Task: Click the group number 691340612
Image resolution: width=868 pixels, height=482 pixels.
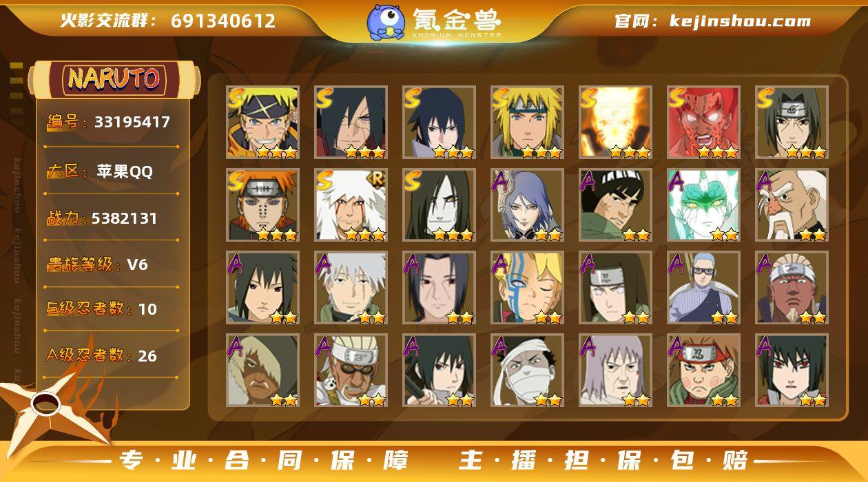Action: [223, 21]
